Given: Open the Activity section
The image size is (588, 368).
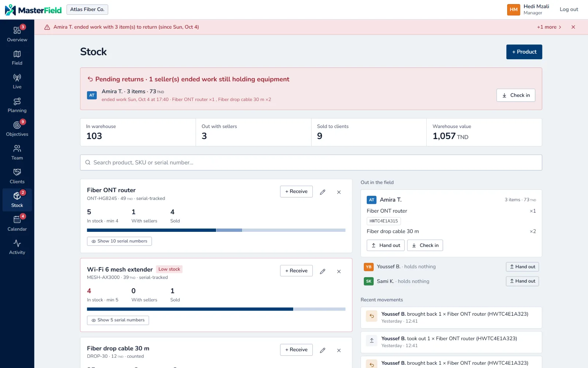Looking at the screenshot, I should [x=17, y=247].
